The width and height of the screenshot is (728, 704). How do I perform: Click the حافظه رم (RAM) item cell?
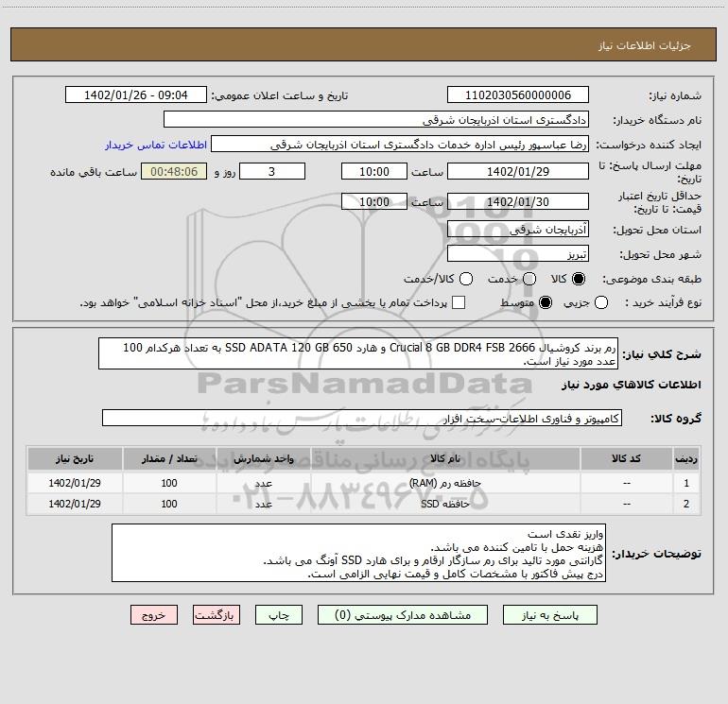pos(445,483)
